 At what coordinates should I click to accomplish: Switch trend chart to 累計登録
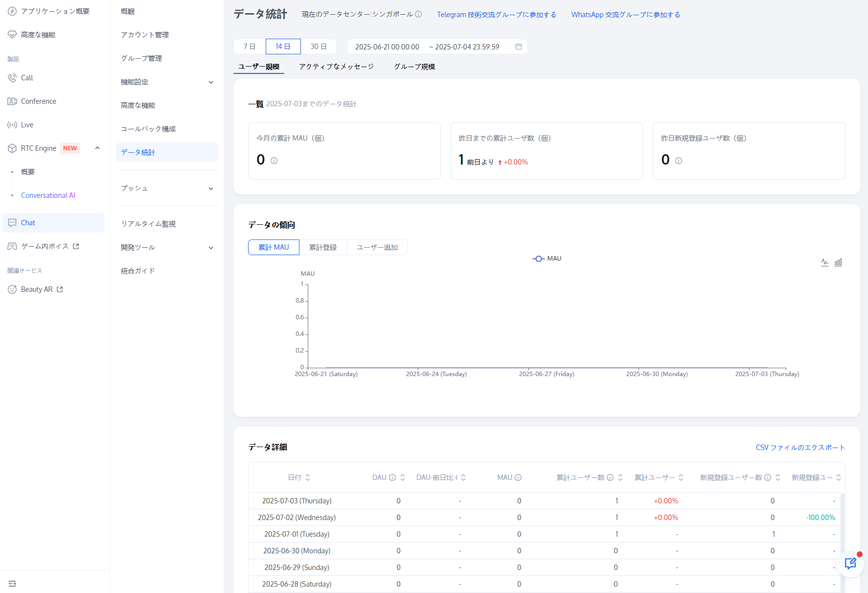pyautogui.click(x=323, y=247)
